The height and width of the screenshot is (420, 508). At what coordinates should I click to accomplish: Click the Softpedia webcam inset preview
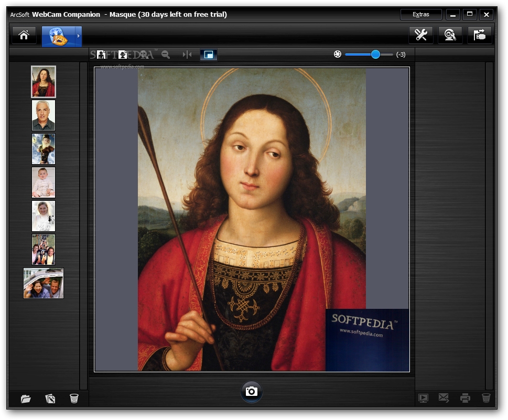pyautogui.click(x=368, y=340)
